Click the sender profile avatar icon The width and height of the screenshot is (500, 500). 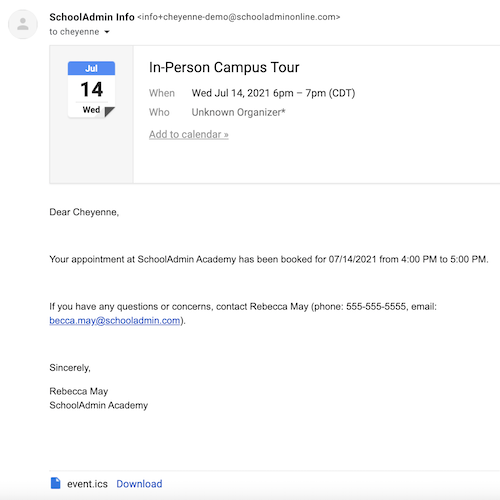tap(23, 24)
